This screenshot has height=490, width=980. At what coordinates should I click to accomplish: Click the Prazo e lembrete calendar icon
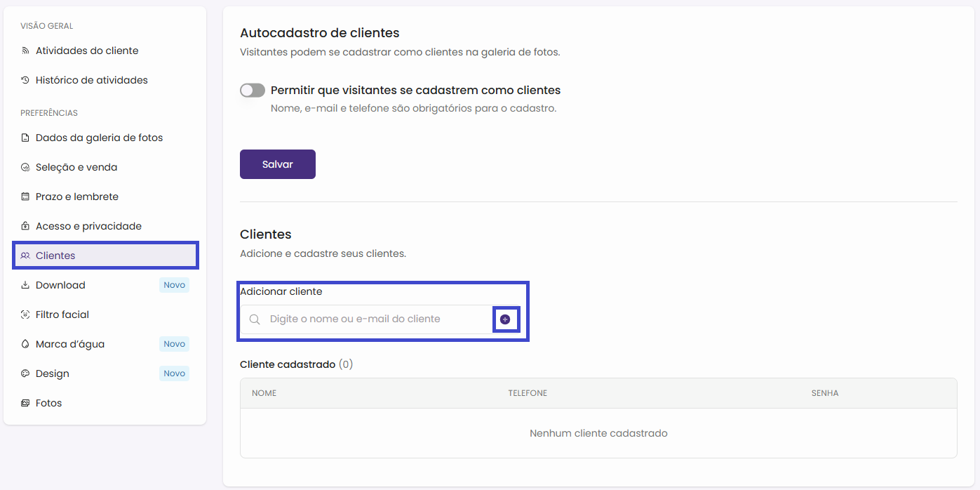[x=25, y=197]
